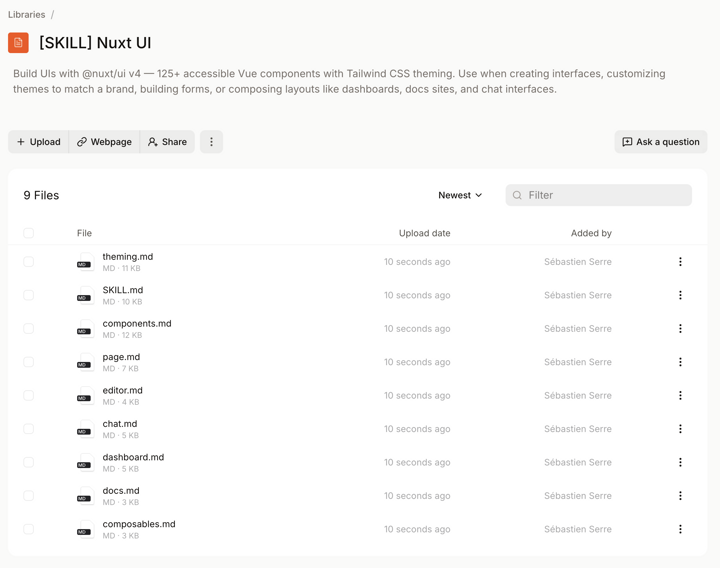The image size is (720, 568).
Task: Toggle the select-all files checkbox
Action: click(x=28, y=233)
